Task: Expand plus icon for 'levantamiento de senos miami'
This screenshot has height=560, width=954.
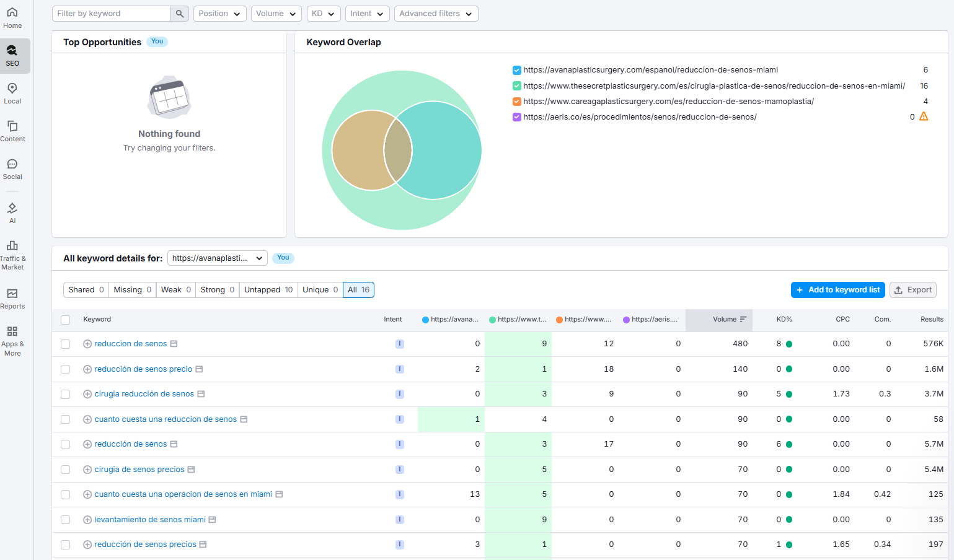Action: pyautogui.click(x=87, y=520)
